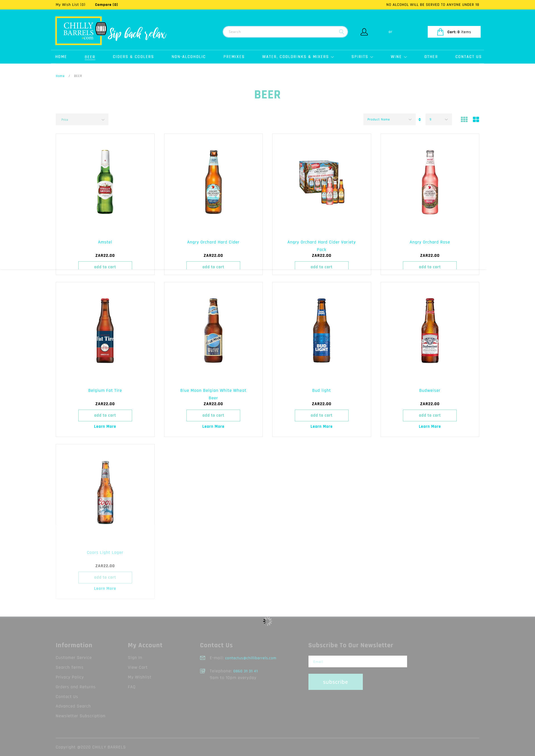The width and height of the screenshot is (535, 756).
Task: Click Learn More under Budweiser
Action: [x=430, y=426]
